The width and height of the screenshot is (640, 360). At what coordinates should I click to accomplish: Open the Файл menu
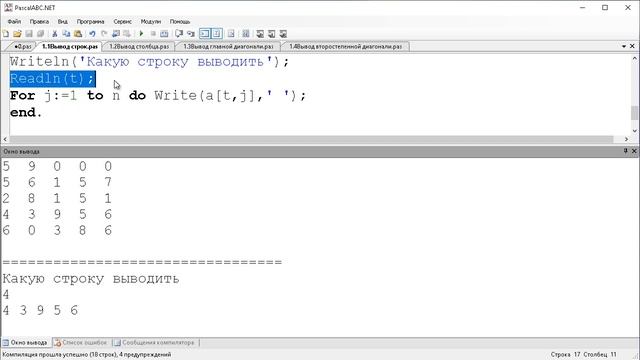tap(14, 21)
